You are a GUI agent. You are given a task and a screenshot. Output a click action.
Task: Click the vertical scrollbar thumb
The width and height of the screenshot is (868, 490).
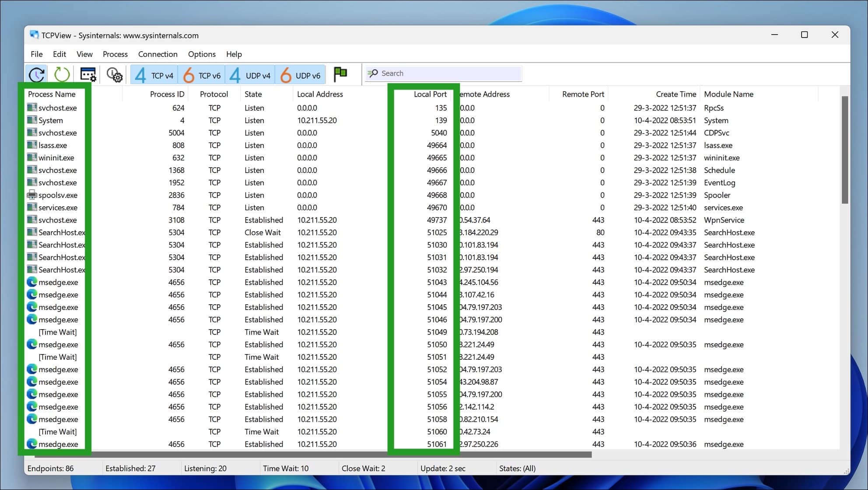844,149
